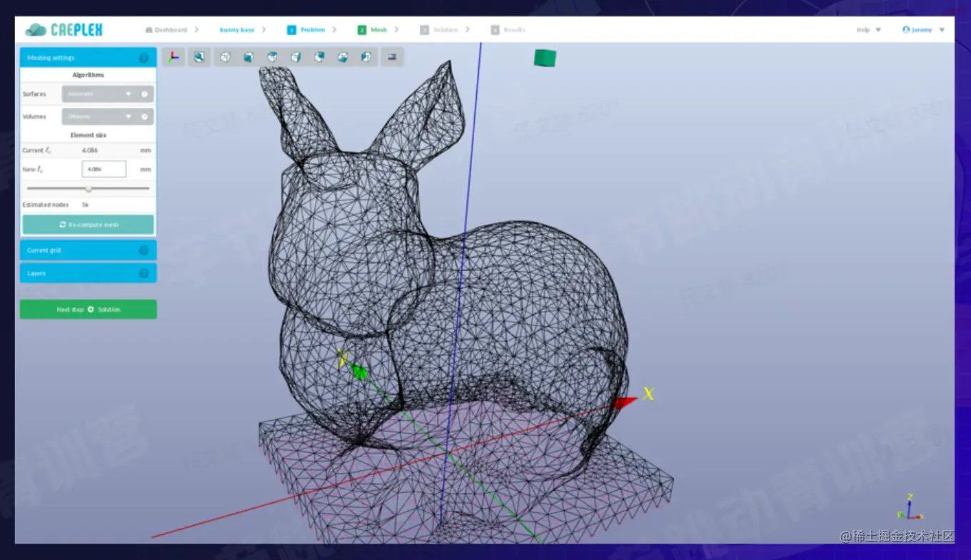Open help for Meshing settings panel

[144, 58]
